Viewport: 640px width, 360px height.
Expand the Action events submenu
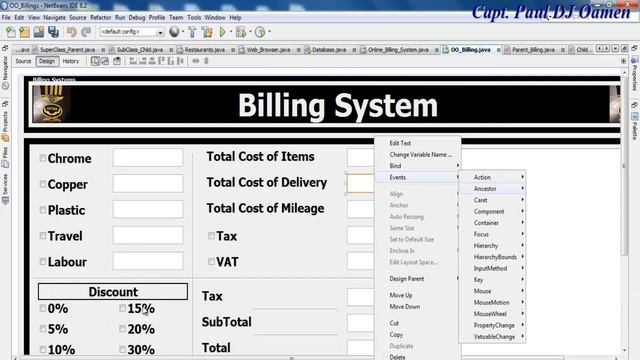pyautogui.click(x=493, y=177)
